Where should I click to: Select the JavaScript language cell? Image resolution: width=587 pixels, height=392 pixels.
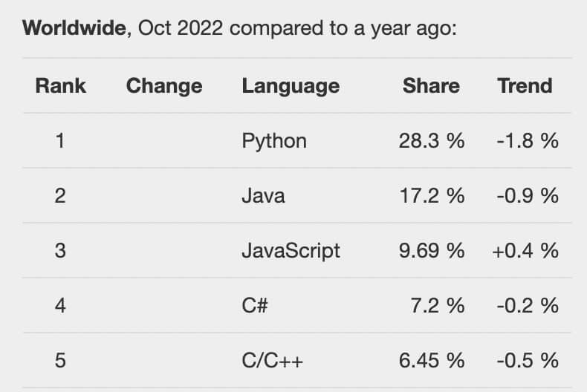(291, 251)
